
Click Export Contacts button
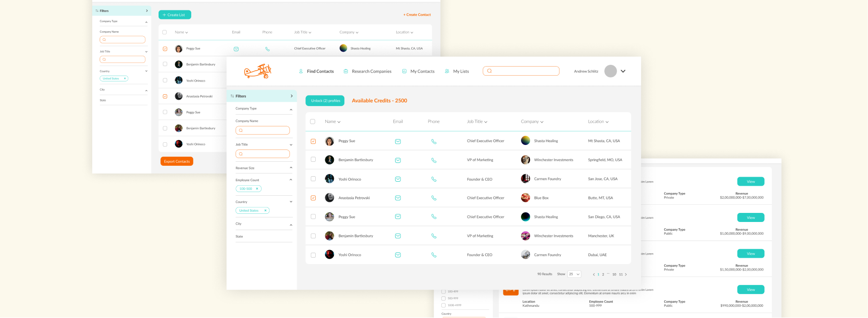coord(177,161)
